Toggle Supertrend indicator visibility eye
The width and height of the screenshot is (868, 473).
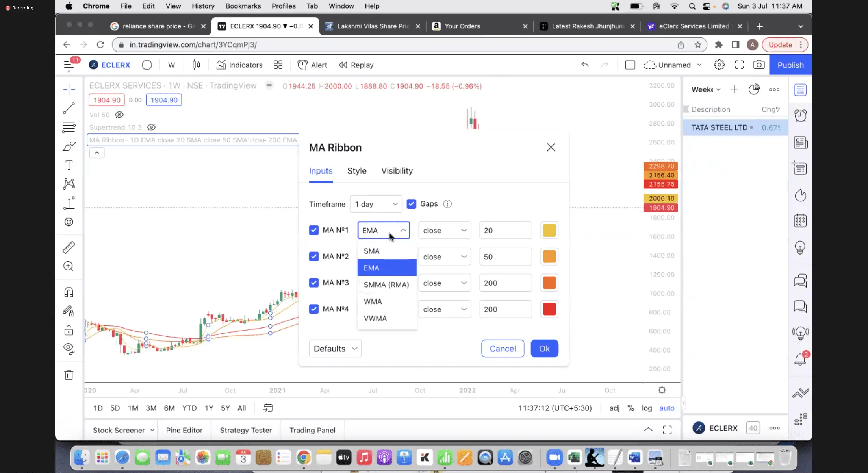(151, 127)
